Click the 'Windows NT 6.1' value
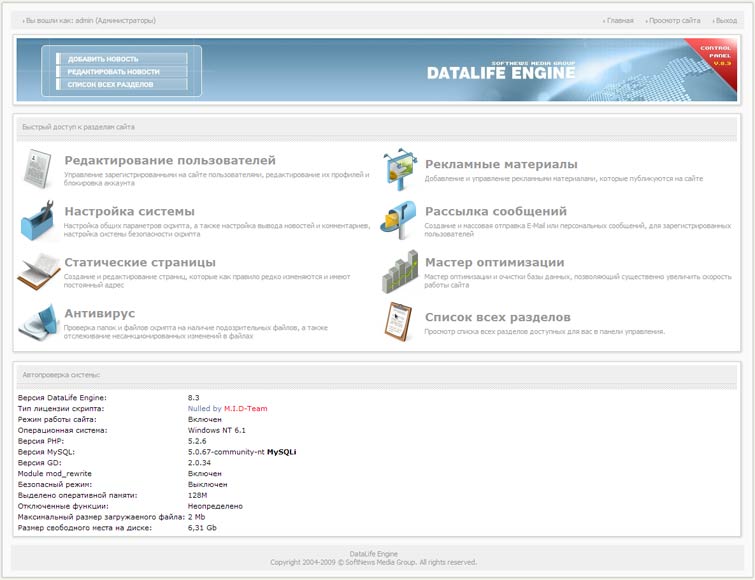755x580 pixels. tap(217, 430)
